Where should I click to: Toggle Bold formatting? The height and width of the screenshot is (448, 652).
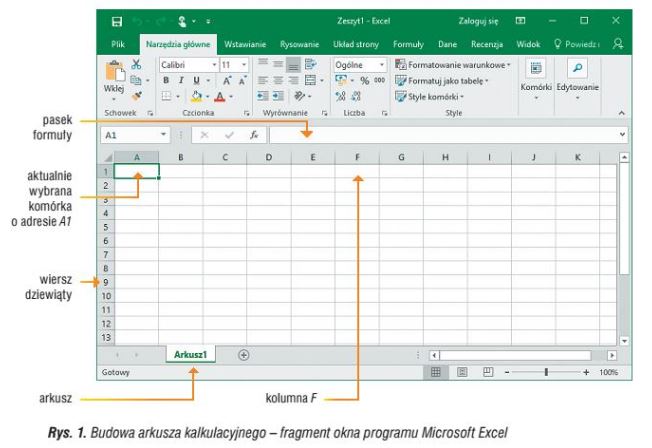(x=166, y=81)
